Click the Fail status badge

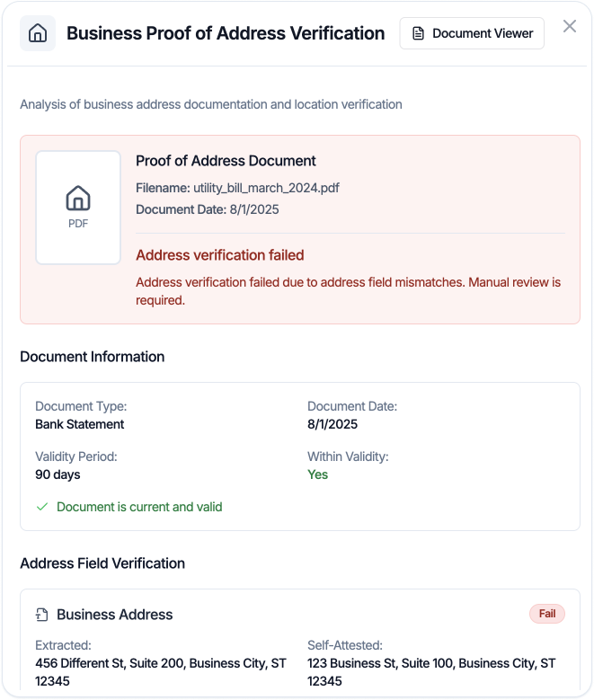547,614
